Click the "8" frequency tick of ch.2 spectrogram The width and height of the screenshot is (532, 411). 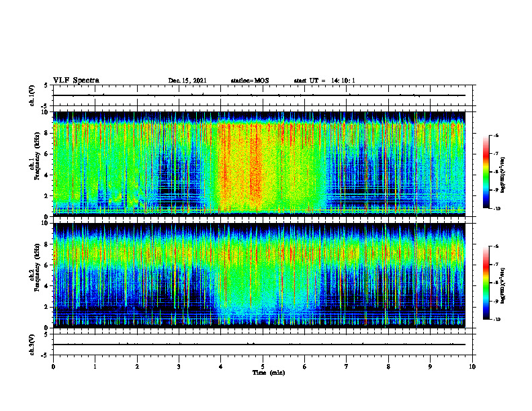click(x=47, y=244)
